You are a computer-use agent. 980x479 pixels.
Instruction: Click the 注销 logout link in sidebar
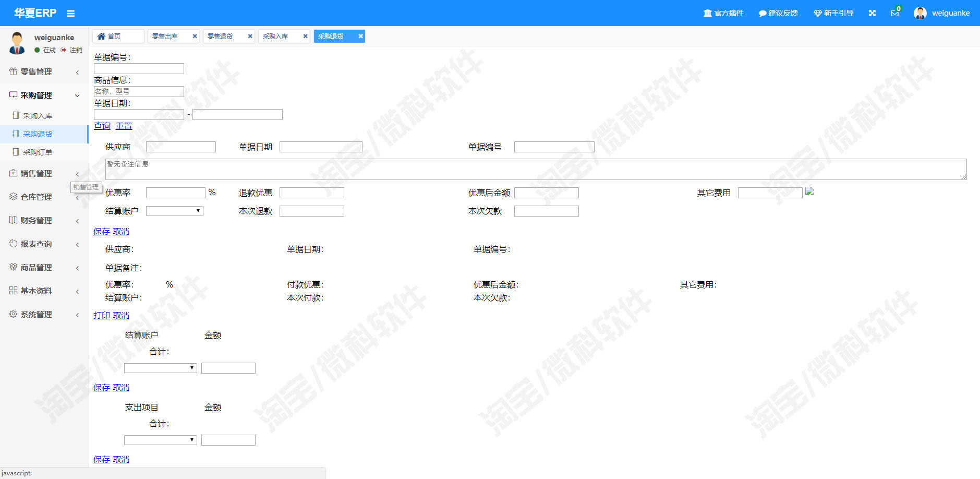(71, 50)
